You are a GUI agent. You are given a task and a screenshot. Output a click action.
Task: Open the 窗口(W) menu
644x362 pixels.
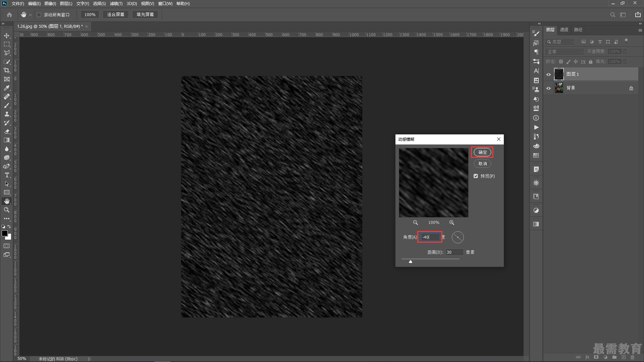click(165, 4)
